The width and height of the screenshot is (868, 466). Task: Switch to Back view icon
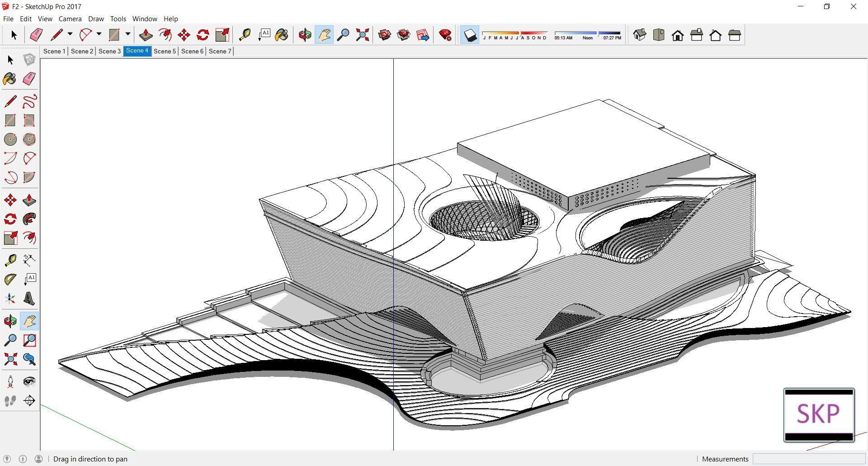[716, 35]
